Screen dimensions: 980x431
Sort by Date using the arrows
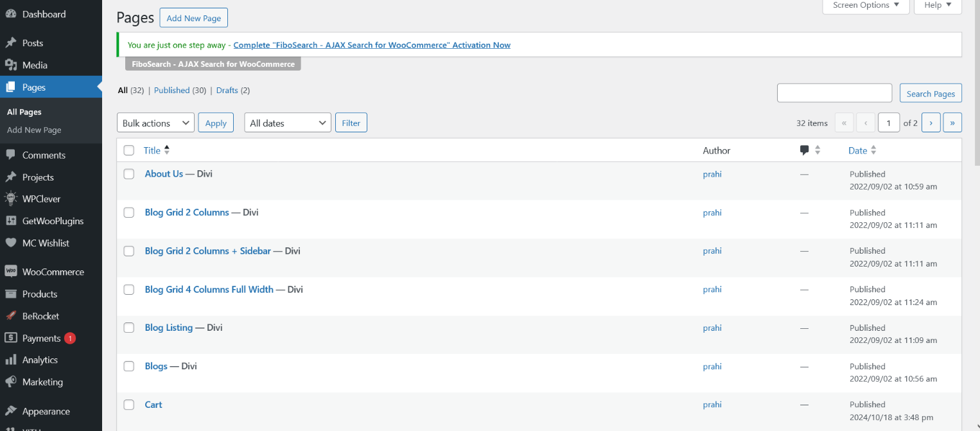[873, 150]
